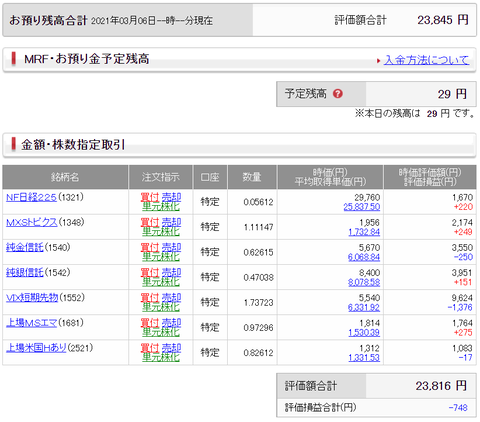Open the 上場MSエマ stock link

[x=31, y=323]
